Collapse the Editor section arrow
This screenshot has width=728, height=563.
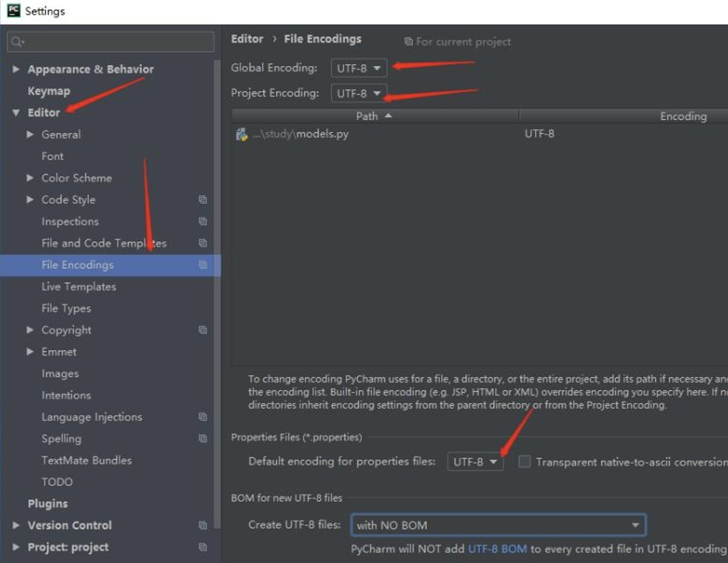coord(16,112)
